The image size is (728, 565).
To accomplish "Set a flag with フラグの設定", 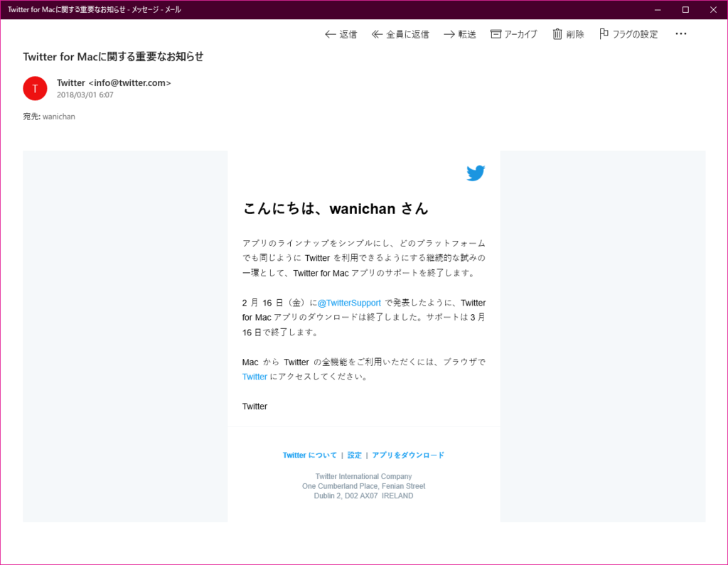I will pos(628,34).
